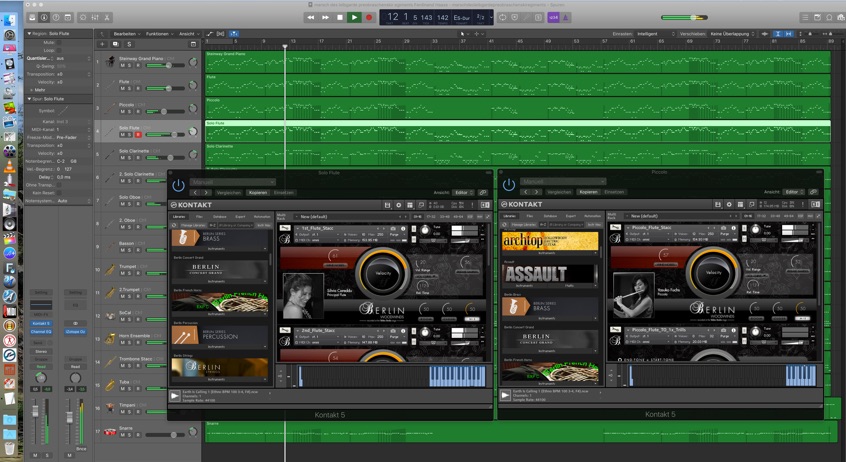The image size is (846, 462).
Task: Click the duplicate track icon
Action: click(115, 44)
